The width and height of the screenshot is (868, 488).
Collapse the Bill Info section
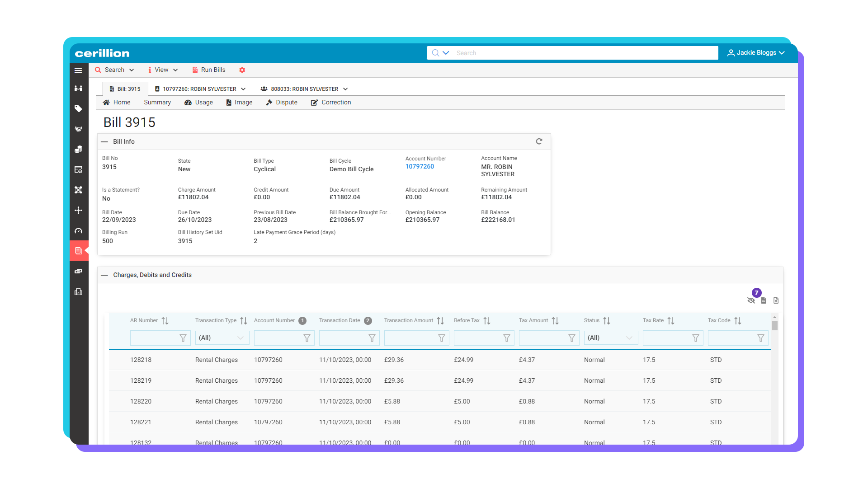[104, 141]
